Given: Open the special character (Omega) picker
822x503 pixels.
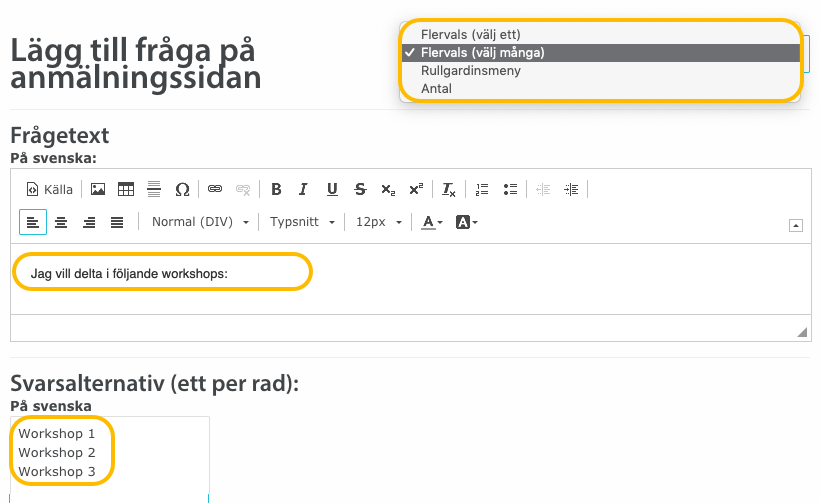Looking at the screenshot, I should 182,189.
